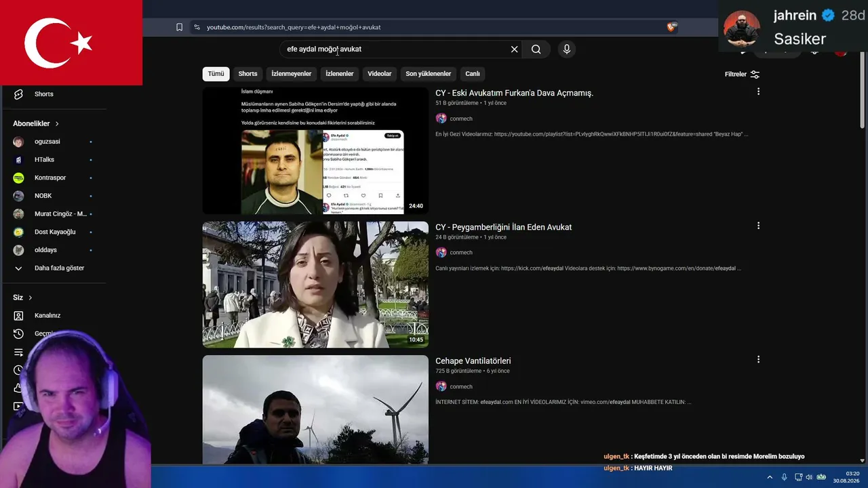Open conmech channel name under Eski Avukatım video

click(x=461, y=119)
